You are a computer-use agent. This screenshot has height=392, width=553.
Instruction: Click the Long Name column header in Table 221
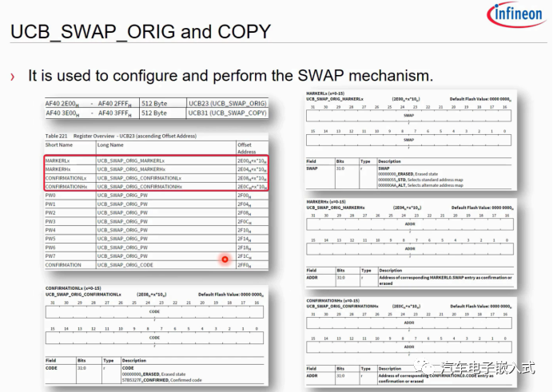click(x=110, y=145)
